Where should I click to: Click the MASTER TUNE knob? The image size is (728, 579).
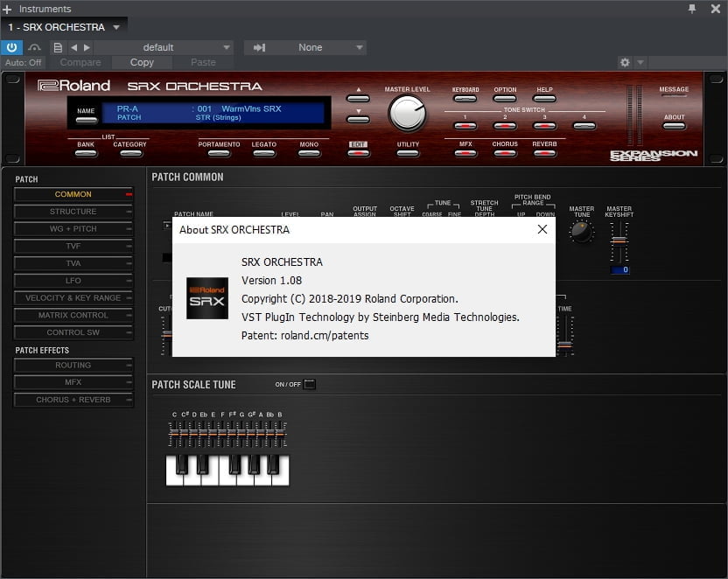581,232
